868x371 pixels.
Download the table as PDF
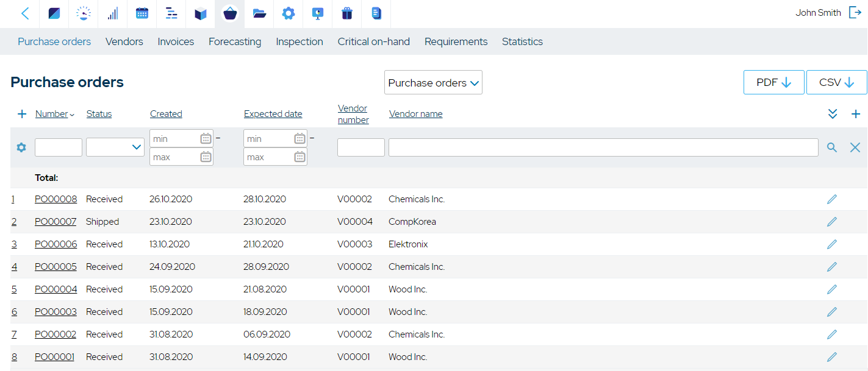(773, 82)
